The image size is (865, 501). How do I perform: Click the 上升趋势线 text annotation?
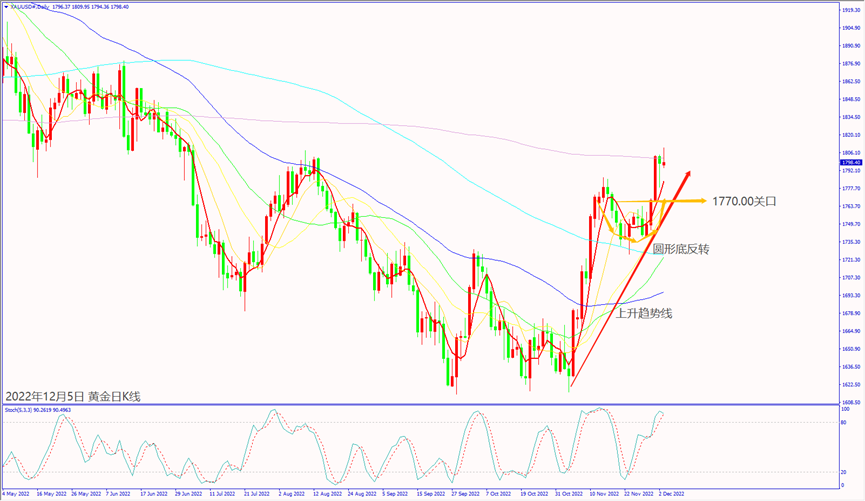[x=643, y=313]
